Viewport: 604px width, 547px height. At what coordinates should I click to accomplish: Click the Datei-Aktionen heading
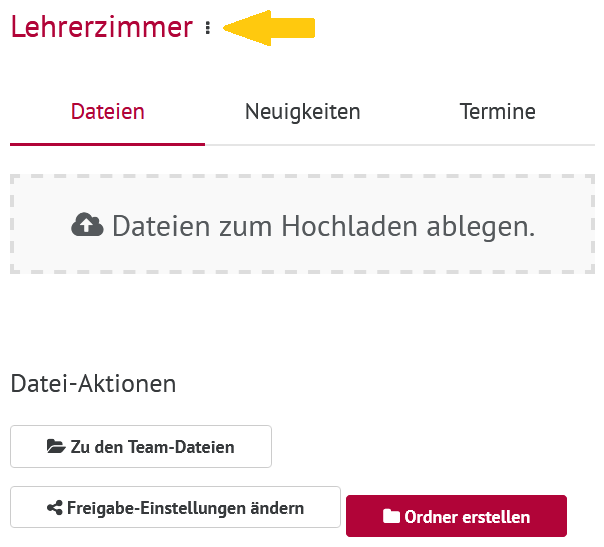point(93,384)
